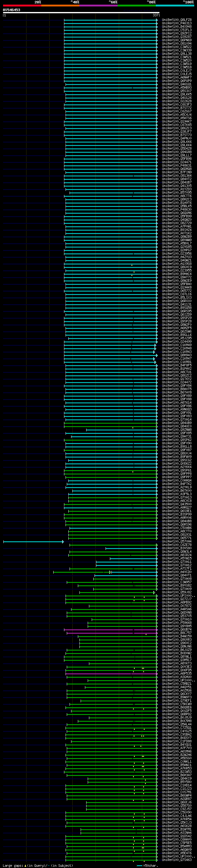
Task: Click the UniRef100_B4F8F5 label
Action: tap(177, 365)
